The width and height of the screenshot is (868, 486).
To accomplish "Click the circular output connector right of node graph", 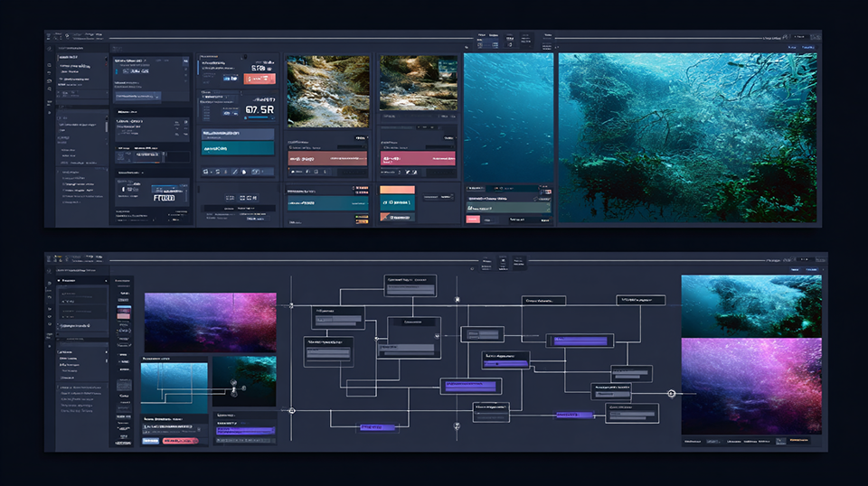I will pos(671,394).
